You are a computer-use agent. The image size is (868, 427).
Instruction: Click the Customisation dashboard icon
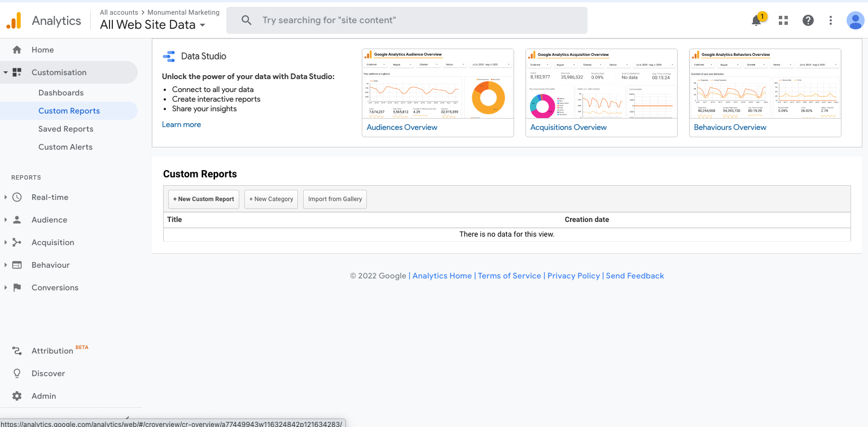(17, 72)
